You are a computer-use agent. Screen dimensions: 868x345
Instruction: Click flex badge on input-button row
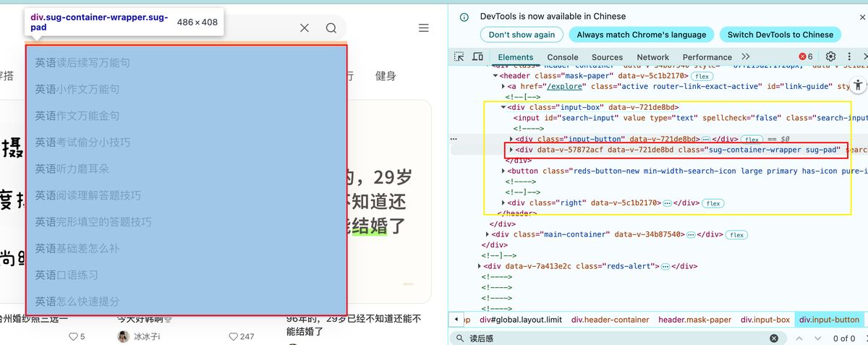click(752, 139)
